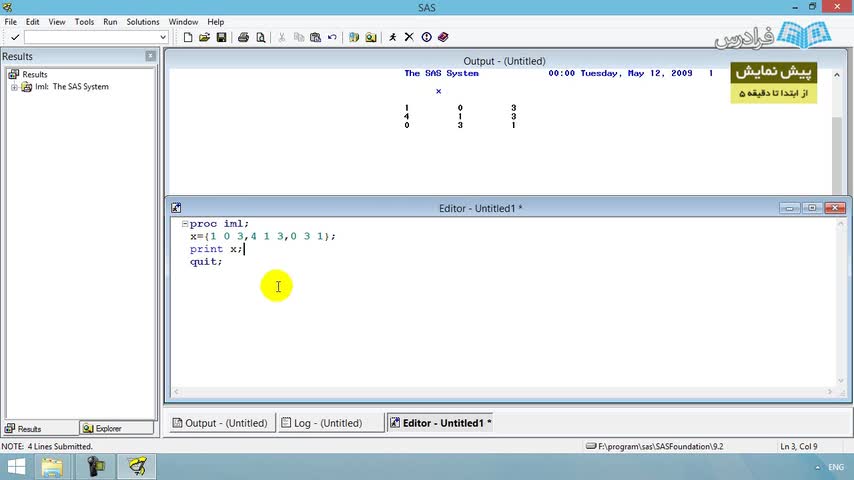The width and height of the screenshot is (854, 480).
Task: Click the Editor scroll-down arrow
Action: [x=841, y=381]
